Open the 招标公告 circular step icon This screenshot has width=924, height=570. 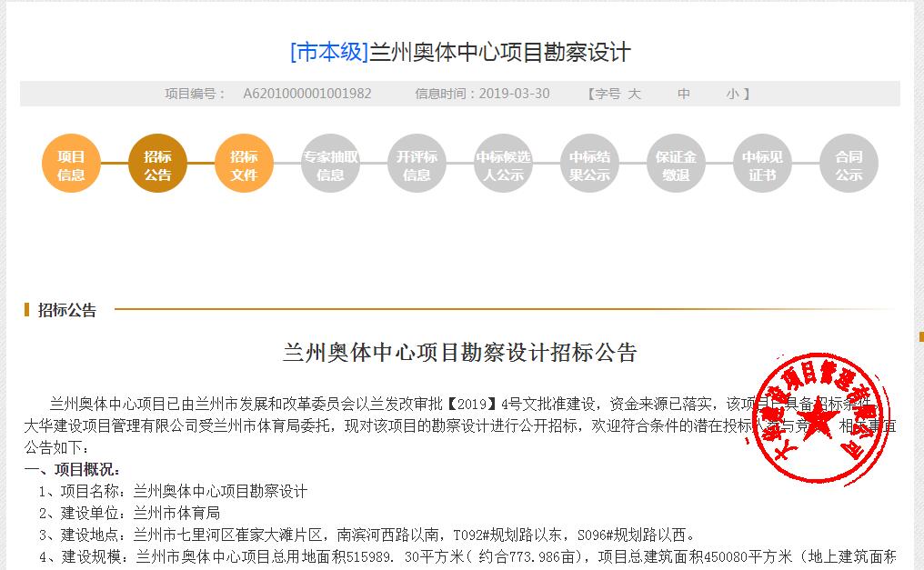[x=157, y=163]
